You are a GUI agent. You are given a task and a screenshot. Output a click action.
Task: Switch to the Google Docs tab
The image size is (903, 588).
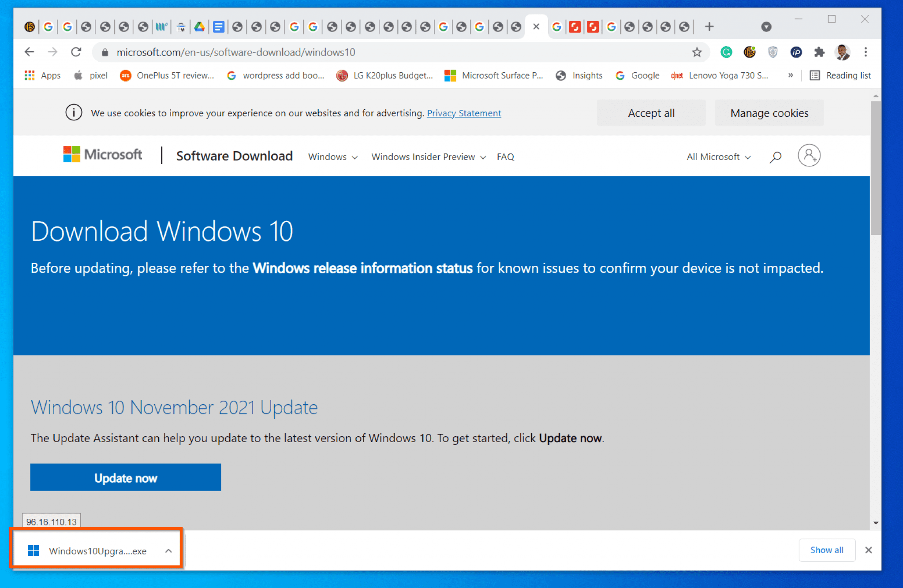(x=219, y=27)
